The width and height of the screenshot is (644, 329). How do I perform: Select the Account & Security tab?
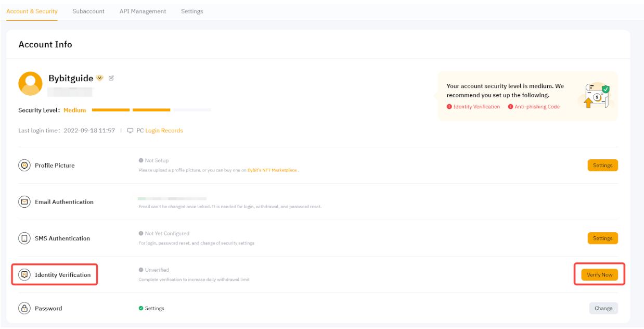32,11
